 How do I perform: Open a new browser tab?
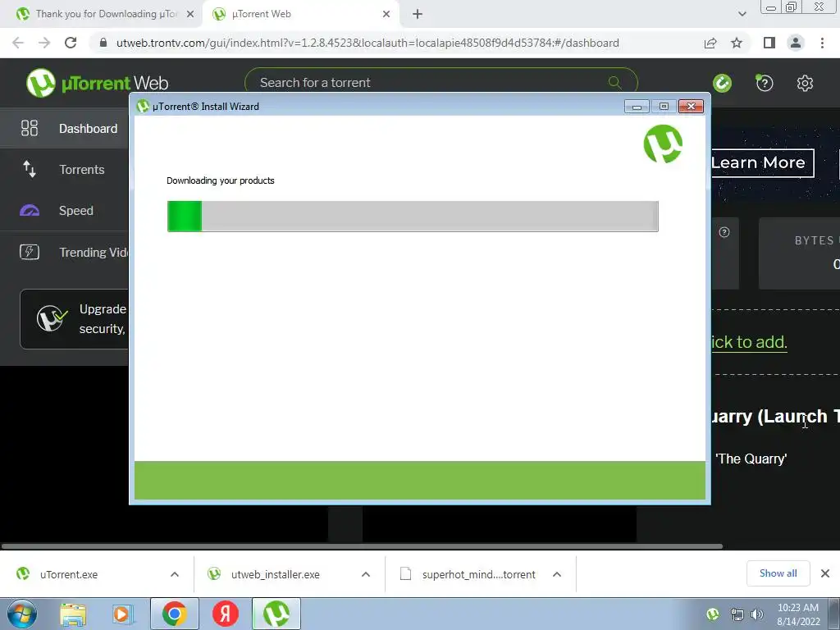pos(418,15)
